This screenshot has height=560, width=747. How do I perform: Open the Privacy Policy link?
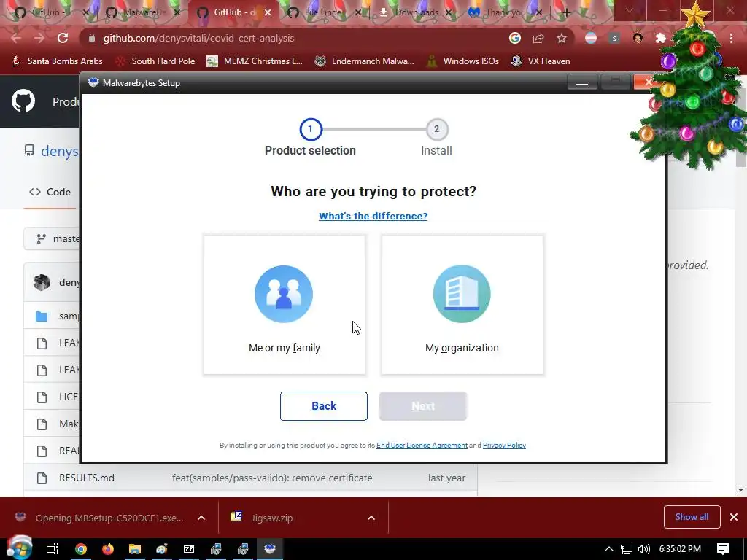[x=504, y=446]
